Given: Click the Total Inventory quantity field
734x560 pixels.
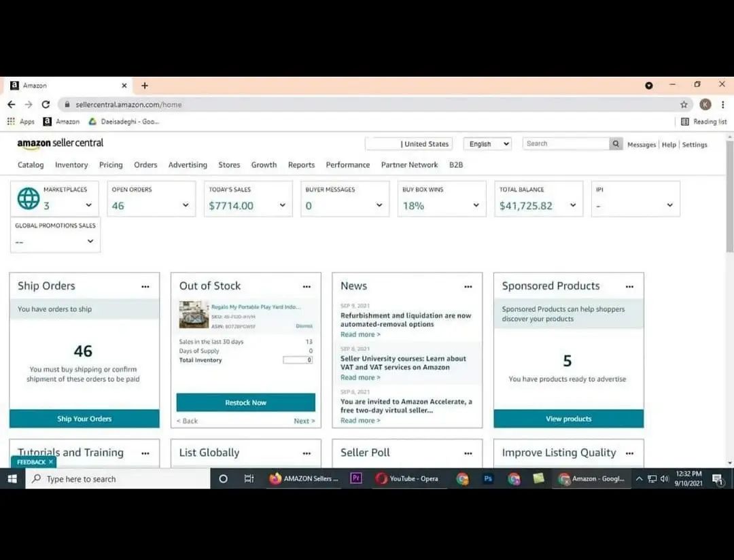Looking at the screenshot, I should click(298, 360).
